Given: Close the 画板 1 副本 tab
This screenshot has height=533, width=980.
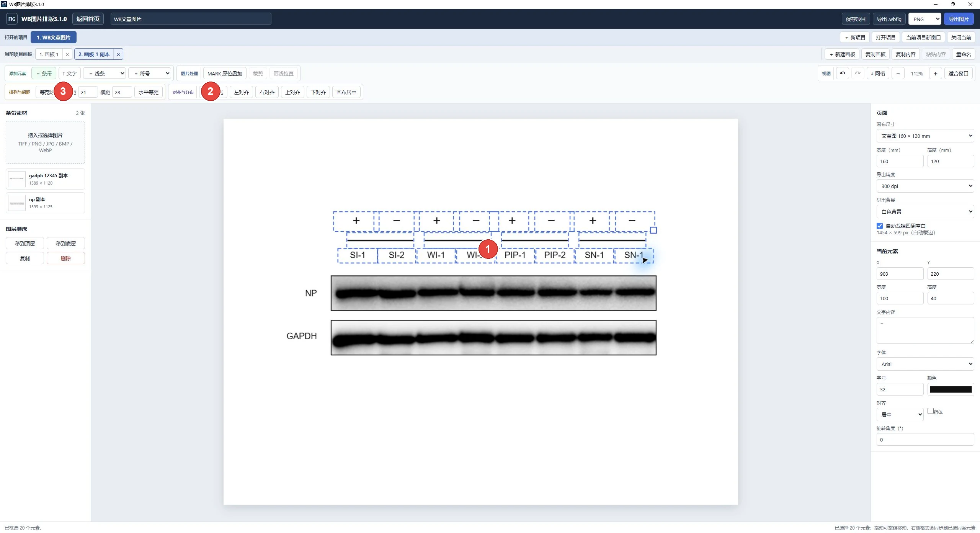Looking at the screenshot, I should (x=118, y=54).
